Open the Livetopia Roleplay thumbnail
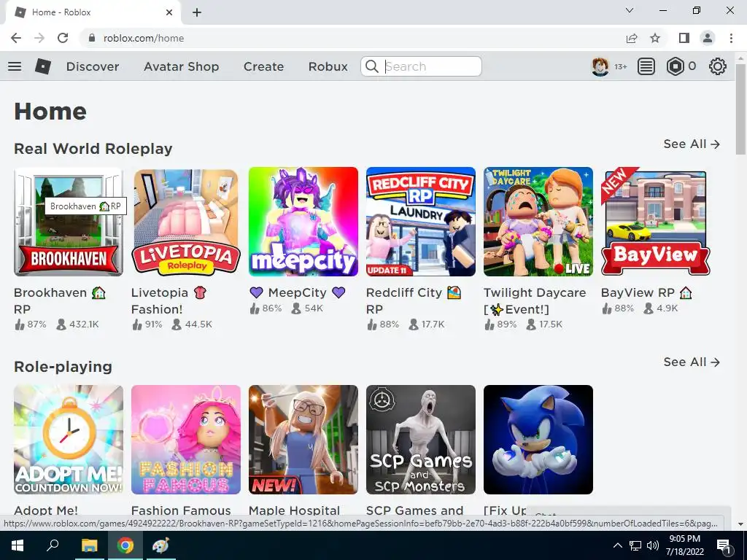This screenshot has height=560, width=747. 186,222
